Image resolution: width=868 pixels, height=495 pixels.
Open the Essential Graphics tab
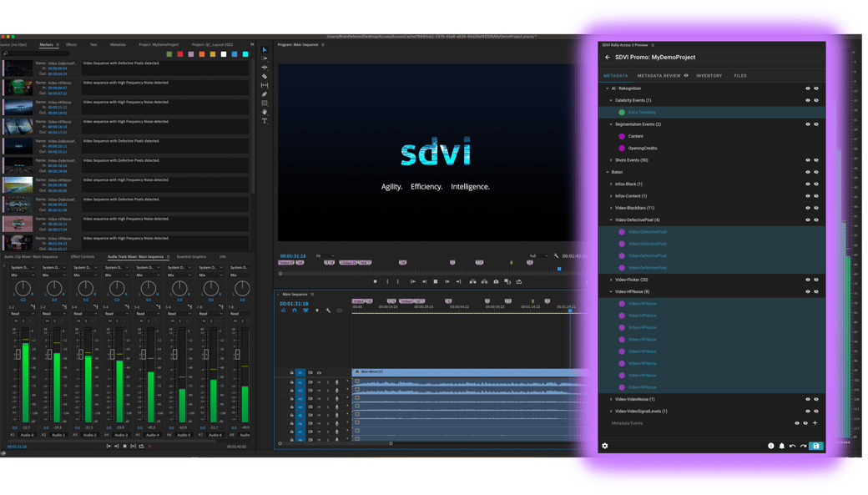tap(191, 257)
